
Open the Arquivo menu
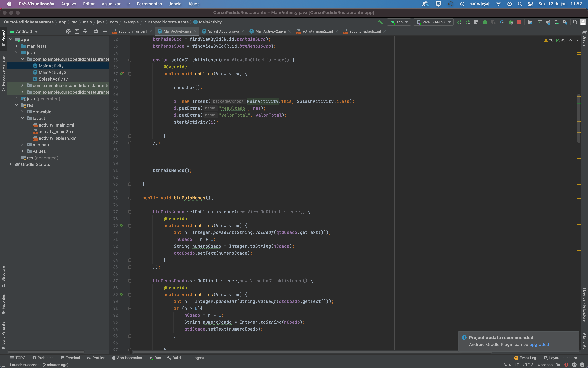tap(69, 4)
